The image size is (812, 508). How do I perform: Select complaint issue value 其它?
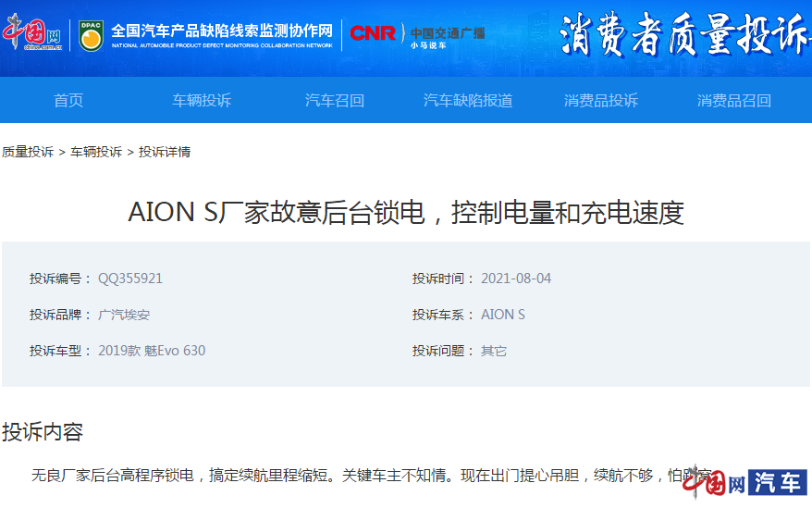click(494, 351)
